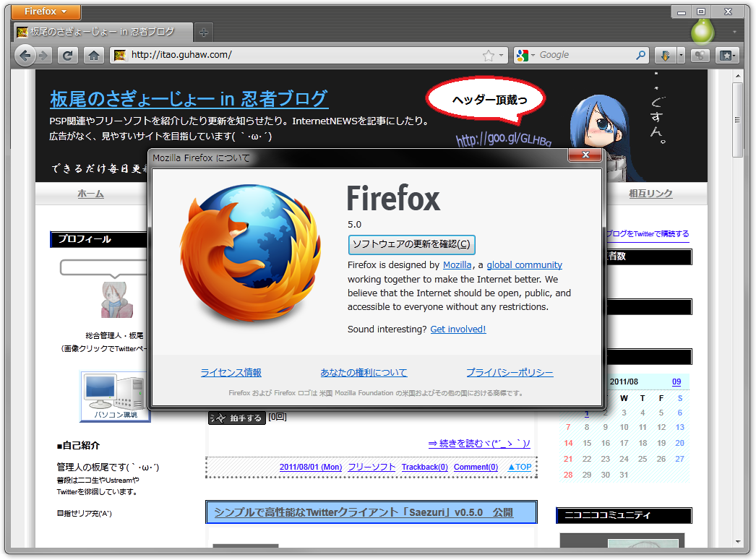Image resolution: width=756 pixels, height=560 pixels.
Task: Click calendar date 15
Action: 587,444
